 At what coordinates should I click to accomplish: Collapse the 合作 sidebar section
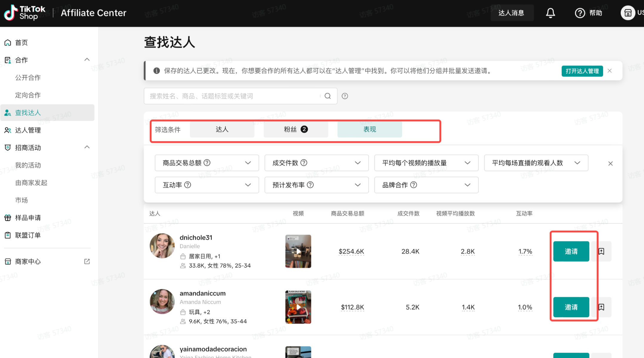pyautogui.click(x=87, y=60)
